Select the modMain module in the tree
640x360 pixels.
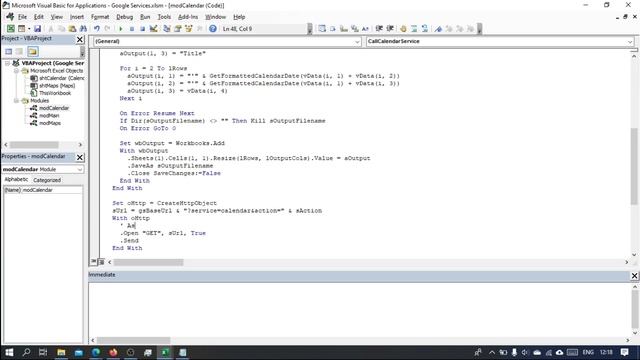coord(49,116)
